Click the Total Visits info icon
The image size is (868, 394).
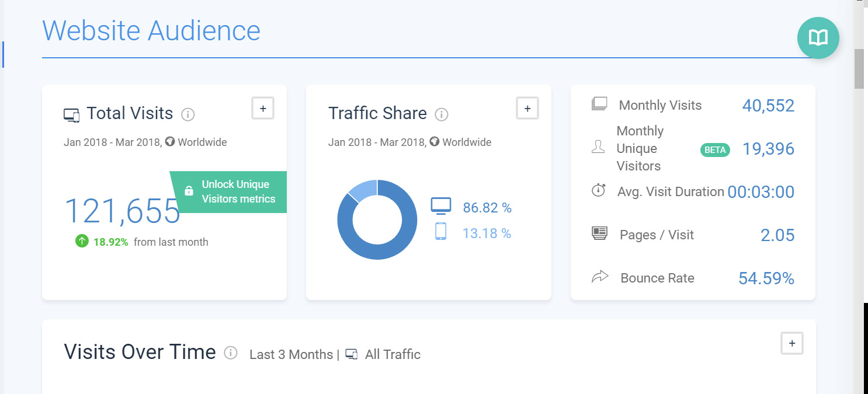tap(188, 114)
